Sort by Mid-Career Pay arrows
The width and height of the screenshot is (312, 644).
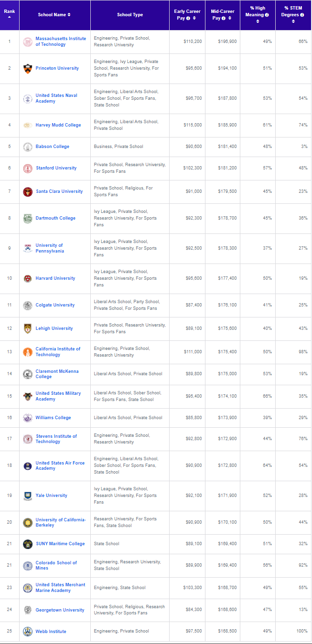click(x=230, y=18)
